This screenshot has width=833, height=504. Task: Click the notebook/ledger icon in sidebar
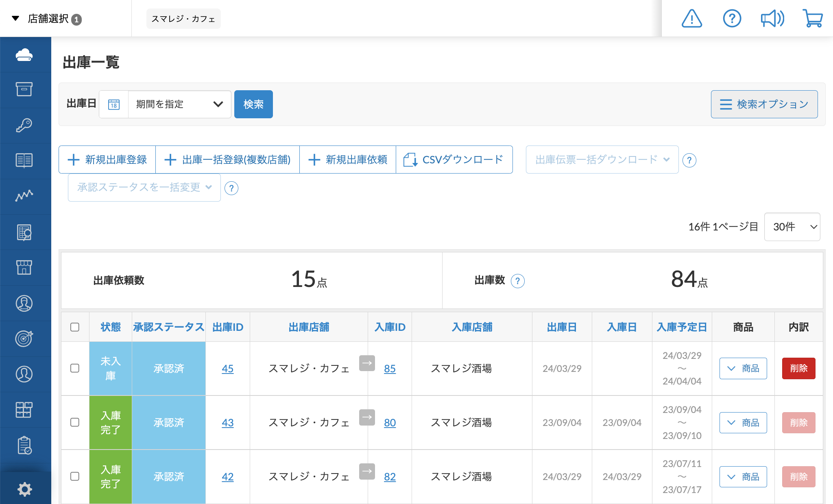[x=24, y=161]
